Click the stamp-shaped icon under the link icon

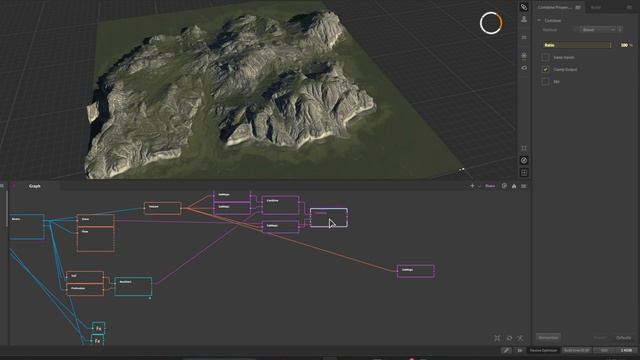point(524,19)
